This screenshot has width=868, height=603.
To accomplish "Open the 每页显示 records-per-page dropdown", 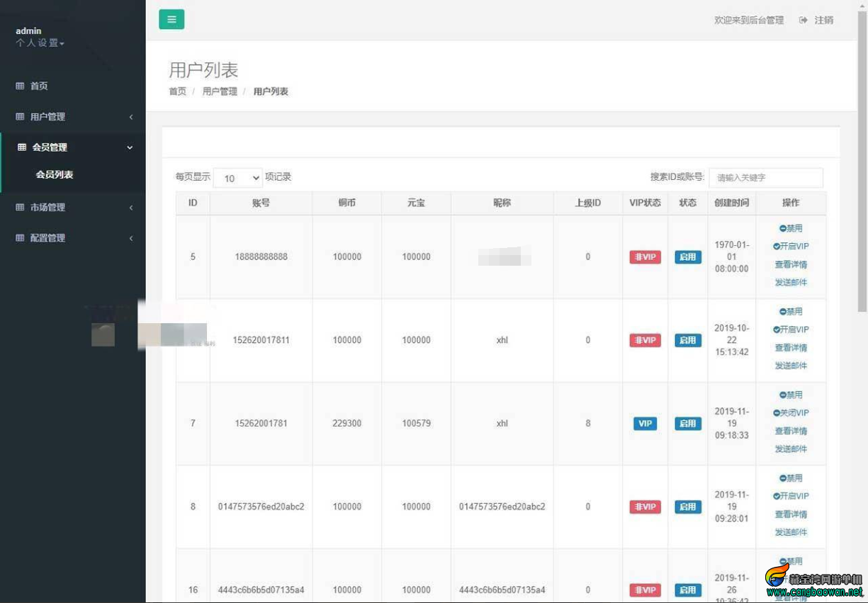I will [238, 178].
